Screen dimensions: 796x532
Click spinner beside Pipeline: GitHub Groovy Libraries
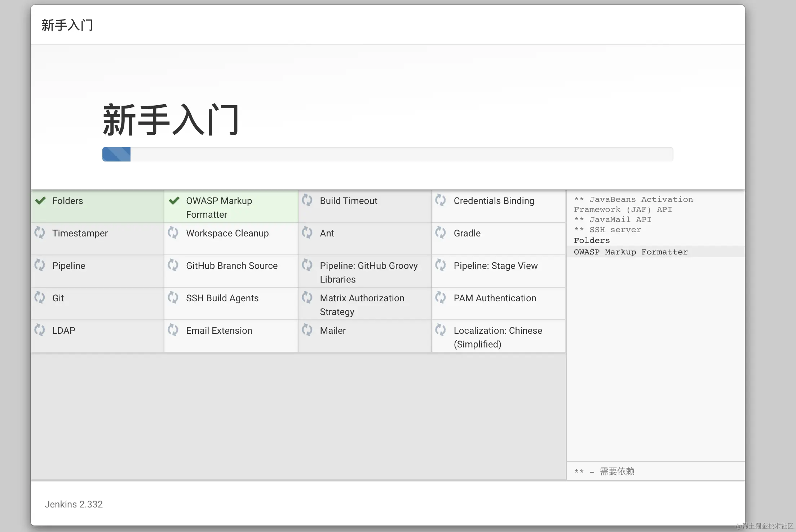[307, 265]
